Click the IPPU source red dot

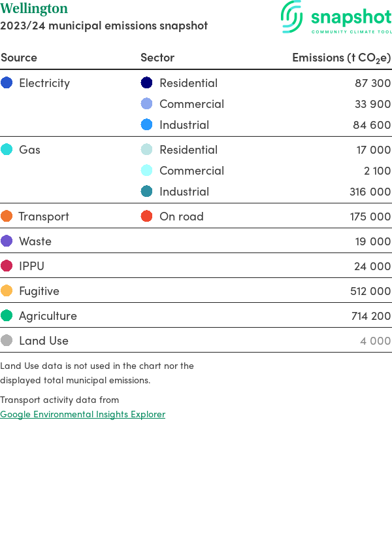pos(7,266)
